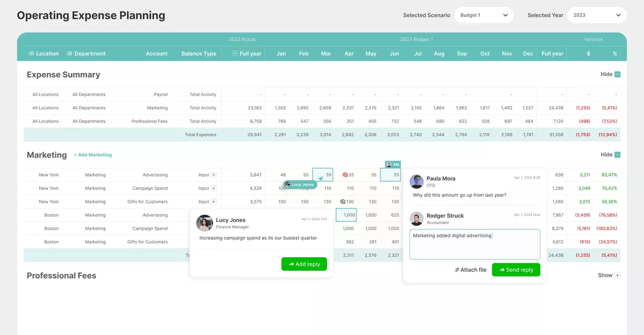The height and width of the screenshot is (335, 644).
Task: Click the Me avatar badge above the July column
Action: [392, 164]
